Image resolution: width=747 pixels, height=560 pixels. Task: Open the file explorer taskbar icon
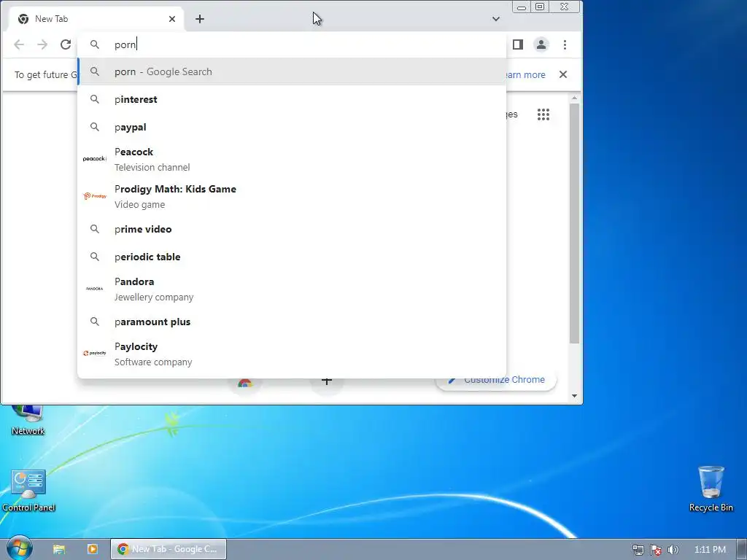tap(59, 549)
